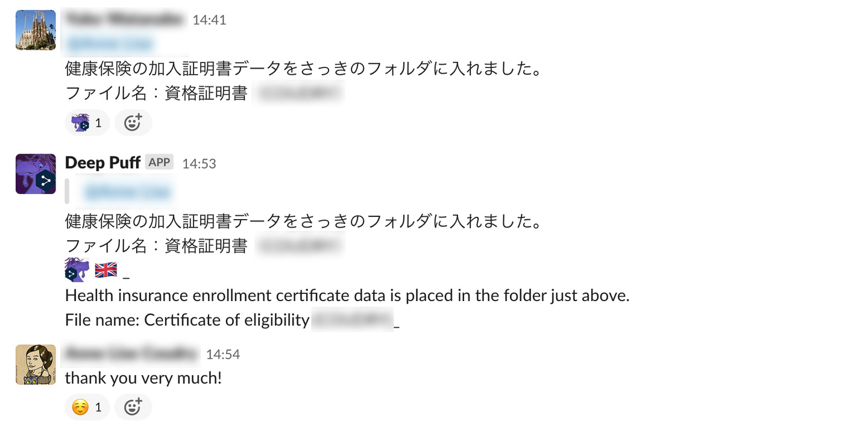
Task: Click the blurred mention inside Deep Puff's quote
Action: (x=128, y=193)
